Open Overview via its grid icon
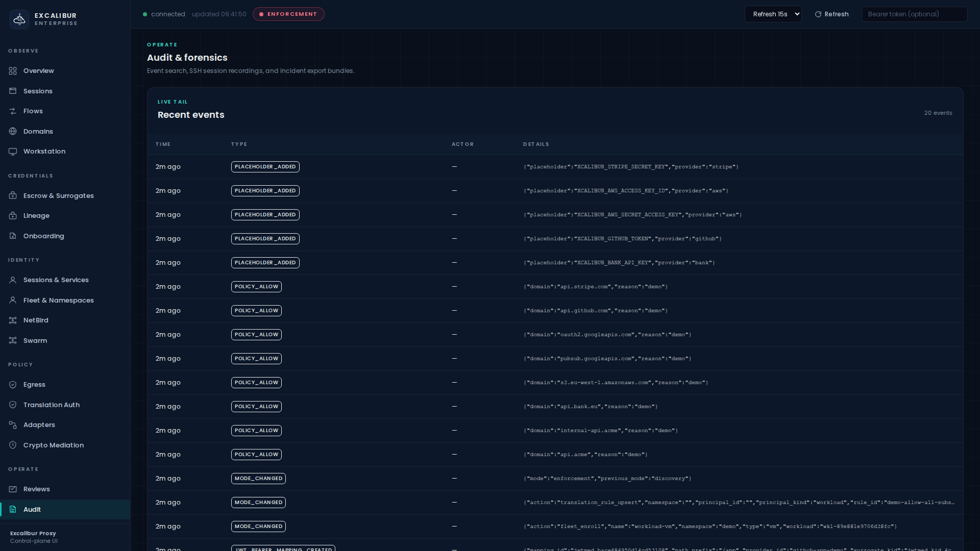This screenshot has width=980, height=551. pyautogui.click(x=13, y=71)
